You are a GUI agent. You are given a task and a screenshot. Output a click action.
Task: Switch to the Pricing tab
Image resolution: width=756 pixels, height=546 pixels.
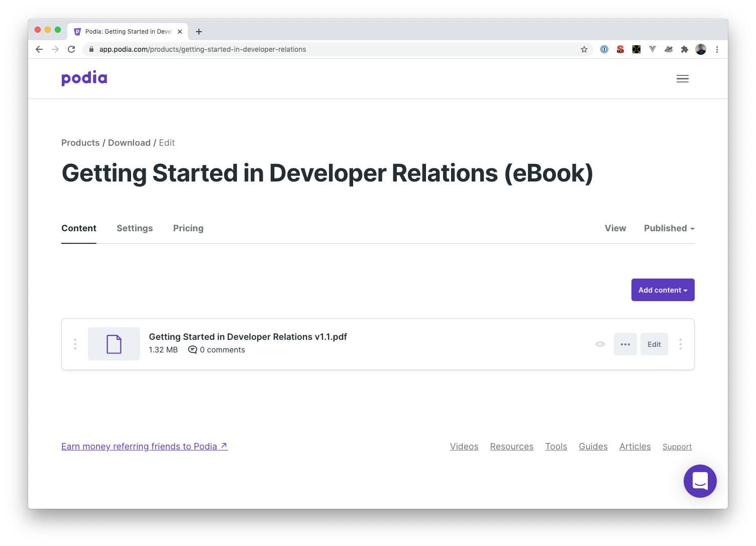[188, 228]
